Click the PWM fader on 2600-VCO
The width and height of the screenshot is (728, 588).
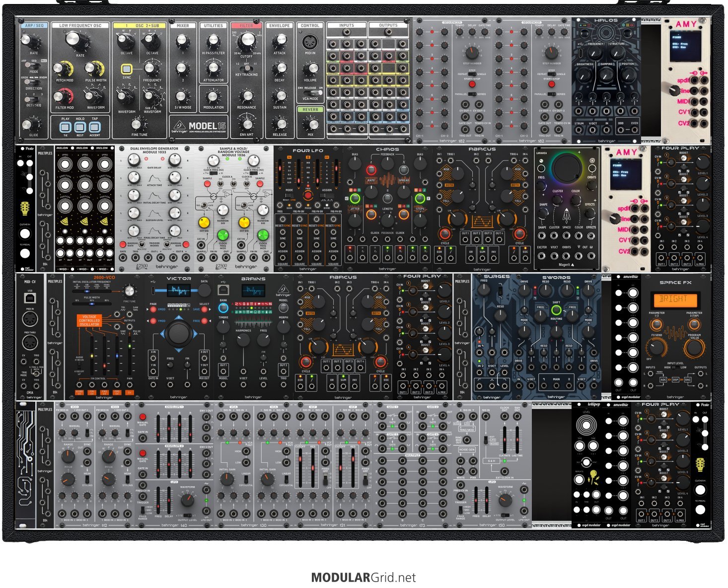(130, 355)
